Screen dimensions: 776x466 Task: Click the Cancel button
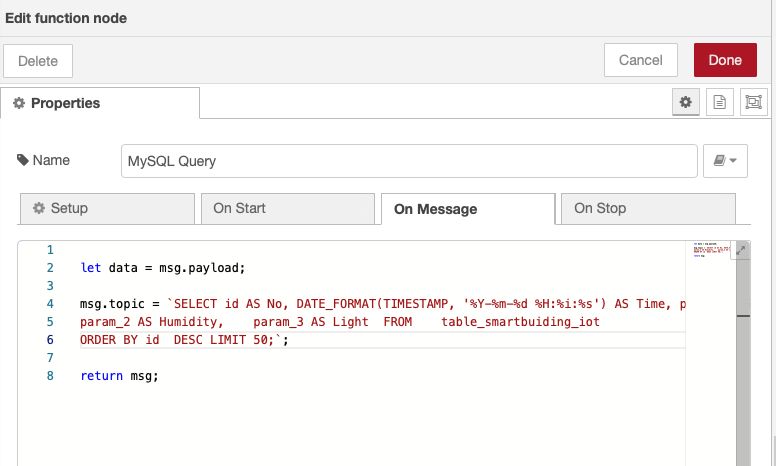click(640, 60)
